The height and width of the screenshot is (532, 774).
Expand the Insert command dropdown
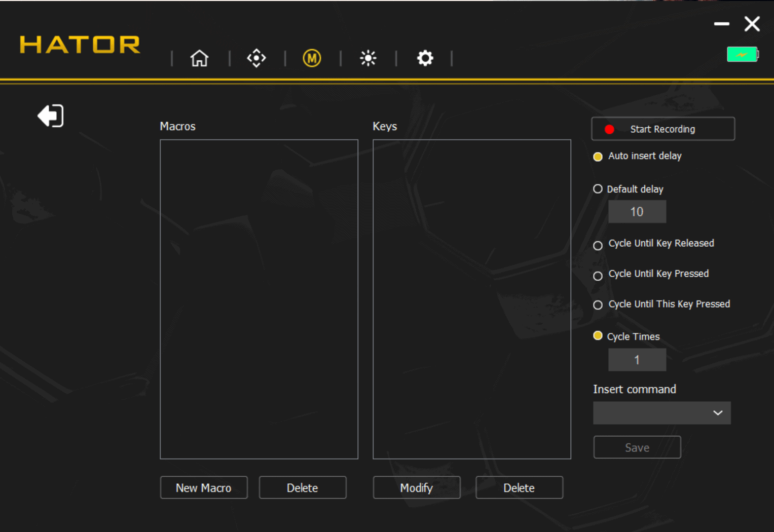point(662,413)
